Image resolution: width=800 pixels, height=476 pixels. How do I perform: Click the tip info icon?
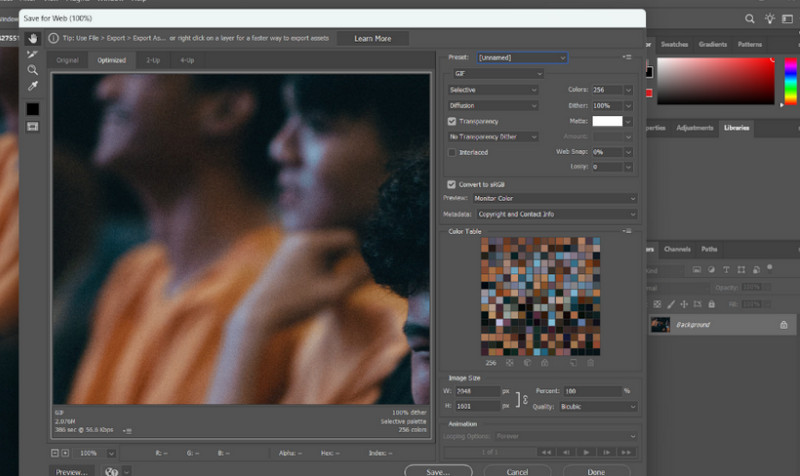[53, 38]
